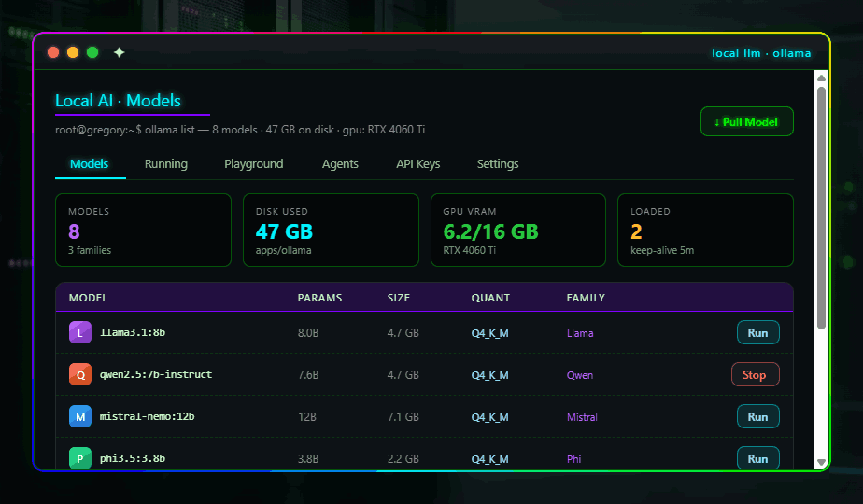Select the mistral-nemo:12b model name
Image resolution: width=863 pixels, height=504 pixels.
[147, 416]
